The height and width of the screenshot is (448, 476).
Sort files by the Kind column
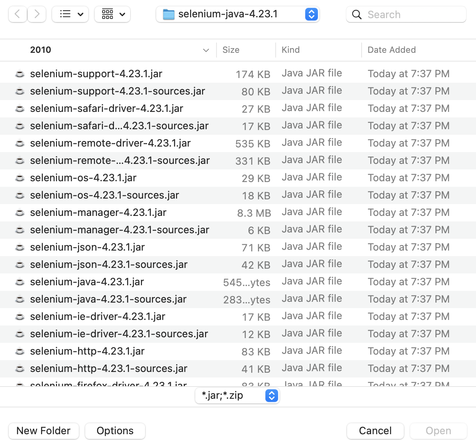[x=290, y=50]
